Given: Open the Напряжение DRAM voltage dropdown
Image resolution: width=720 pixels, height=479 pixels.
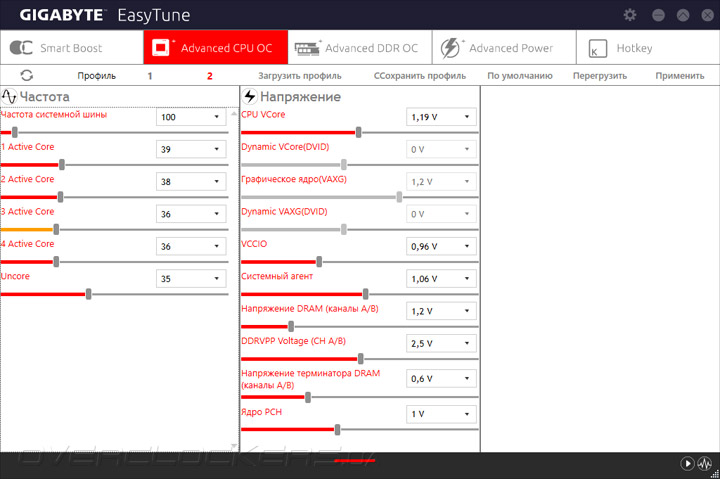Looking at the screenshot, I should pyautogui.click(x=441, y=311).
